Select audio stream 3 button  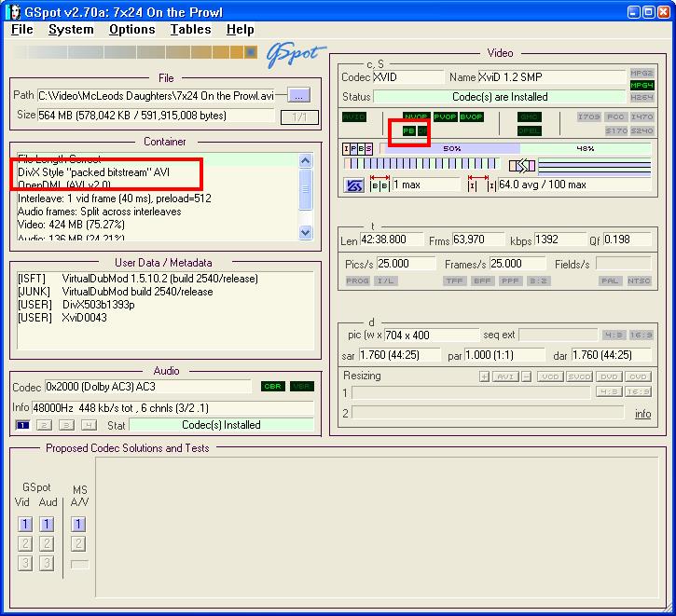point(66,425)
